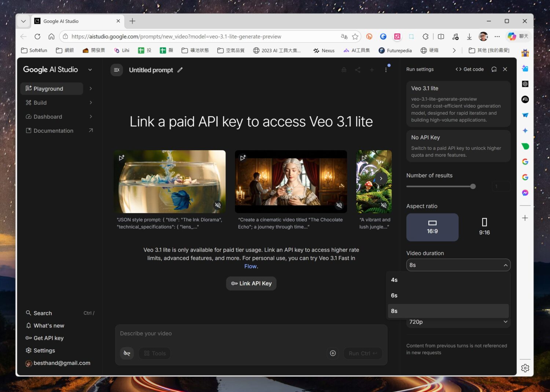Click the Veo 3.1 lite model card
The width and height of the screenshot is (550, 392).
(x=458, y=104)
